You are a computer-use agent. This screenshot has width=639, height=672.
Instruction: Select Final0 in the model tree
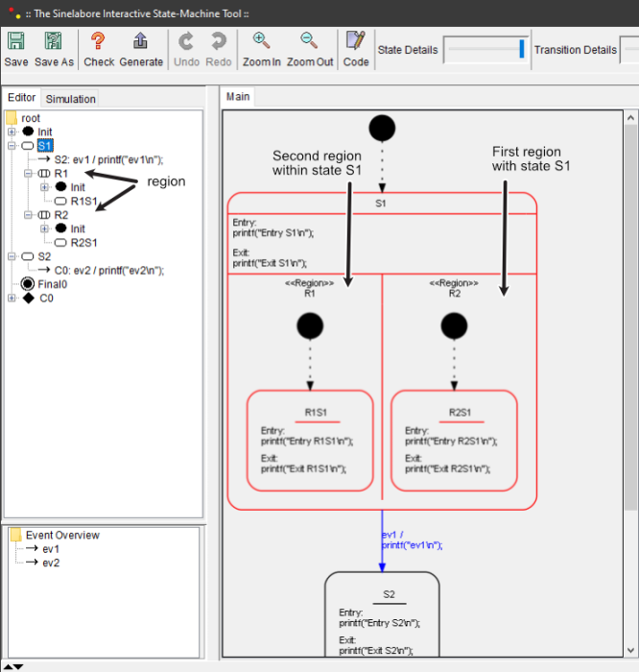pyautogui.click(x=52, y=284)
